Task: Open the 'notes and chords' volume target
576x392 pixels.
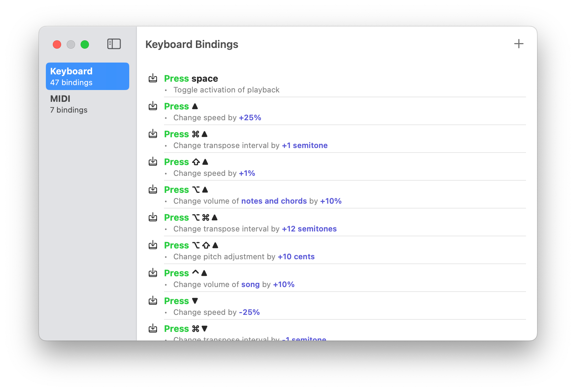Action: 274,201
